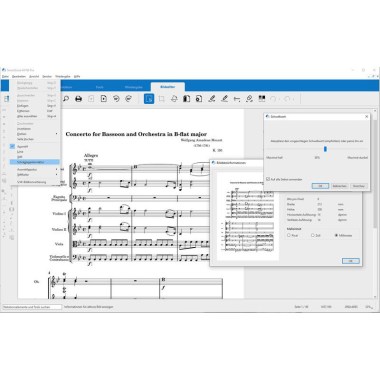Image resolution: width=380 pixels, height=380 pixels.
Task: Click the search field in the status bar
Action: click(x=32, y=307)
